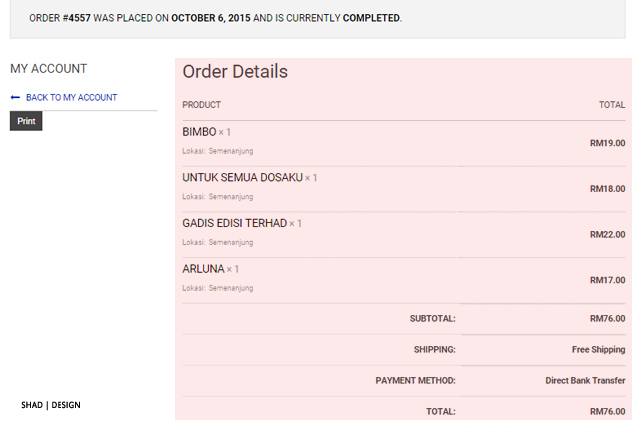Screen dimensions: 640x427
Task: Click the PRODUCT column header
Action: (201, 105)
